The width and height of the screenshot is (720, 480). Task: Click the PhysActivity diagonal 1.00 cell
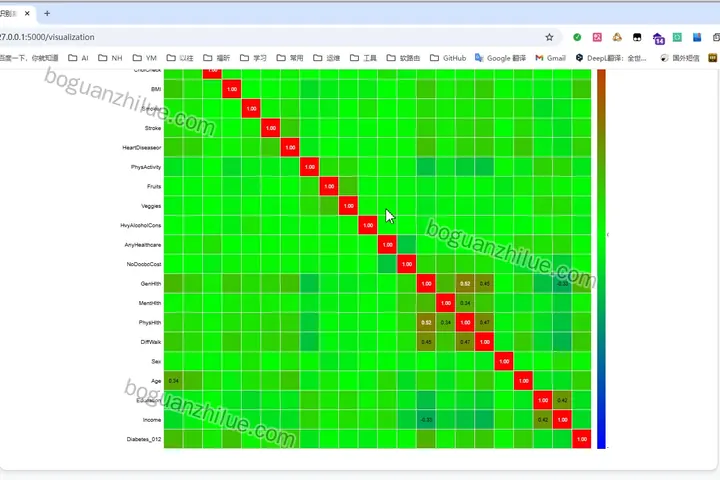click(309, 167)
